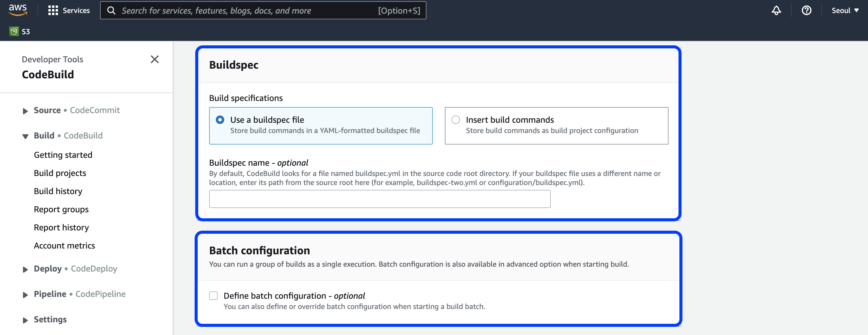Select Insert build commands option

tap(455, 120)
